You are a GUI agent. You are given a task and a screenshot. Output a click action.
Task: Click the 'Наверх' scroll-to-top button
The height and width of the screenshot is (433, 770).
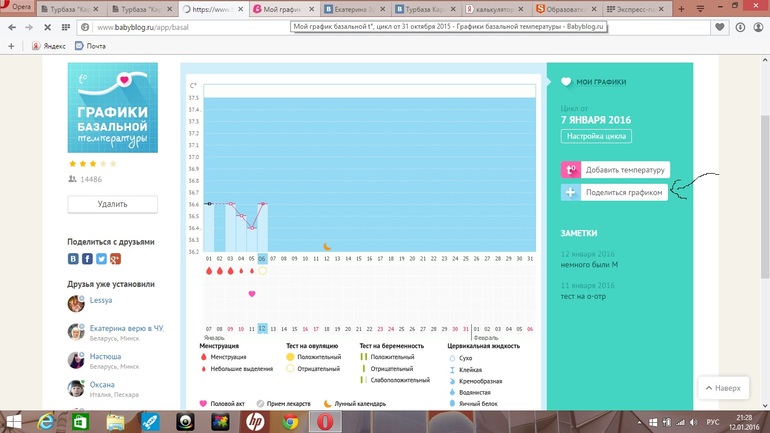point(722,388)
